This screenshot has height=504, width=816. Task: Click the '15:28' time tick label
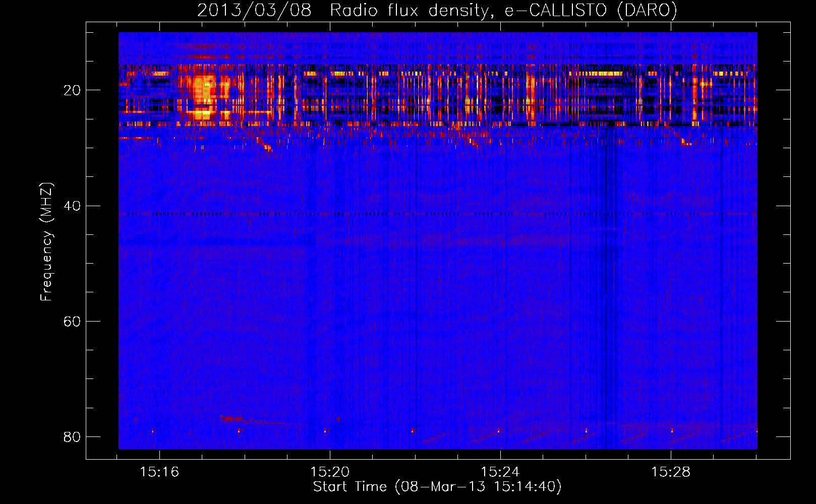point(671,472)
